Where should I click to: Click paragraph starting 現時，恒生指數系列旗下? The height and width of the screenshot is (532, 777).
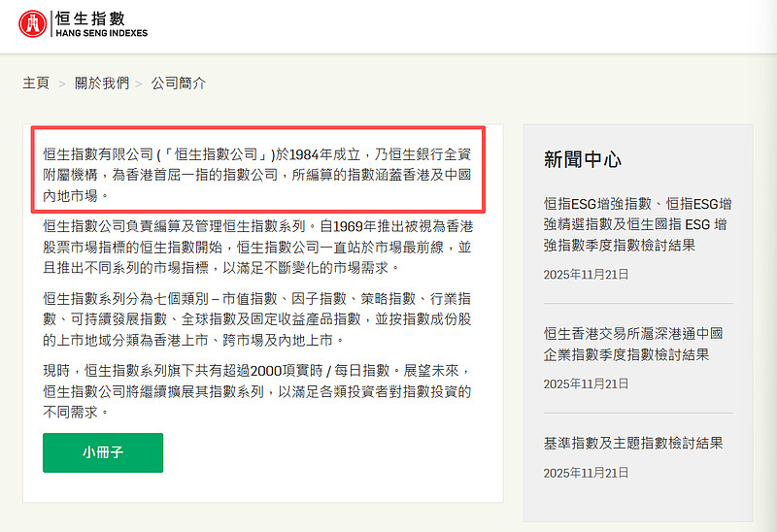tap(256, 391)
